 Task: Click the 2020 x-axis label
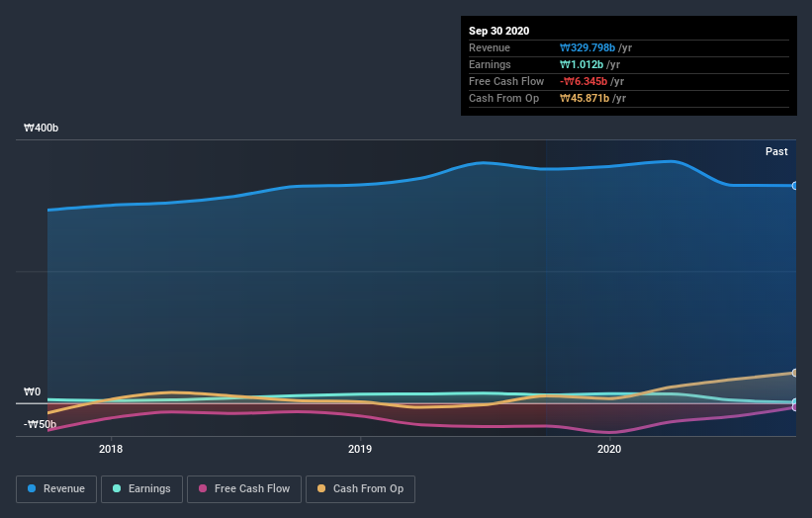click(x=609, y=449)
